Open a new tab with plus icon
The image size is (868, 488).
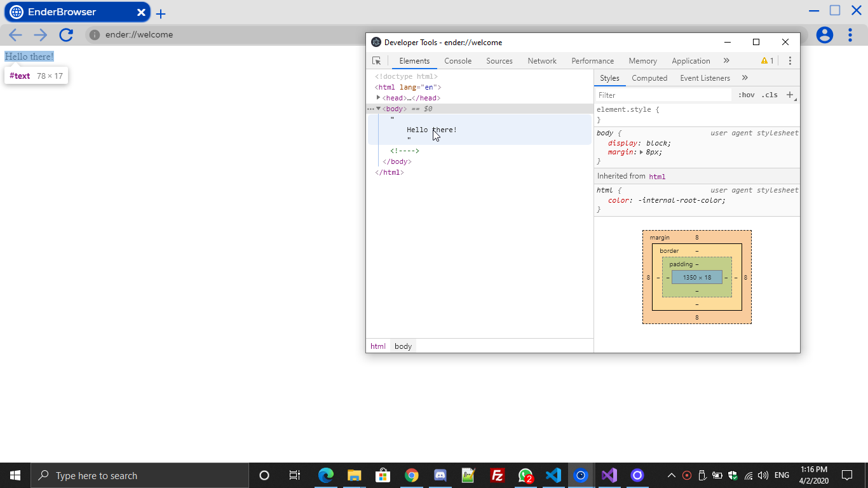point(161,14)
